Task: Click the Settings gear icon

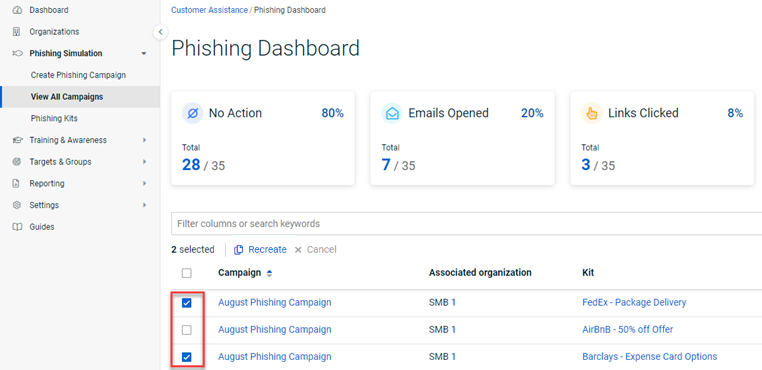Action: point(17,205)
